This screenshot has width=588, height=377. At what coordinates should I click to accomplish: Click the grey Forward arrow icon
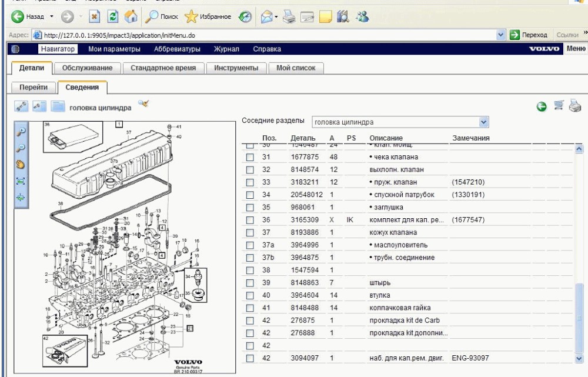pos(68,16)
